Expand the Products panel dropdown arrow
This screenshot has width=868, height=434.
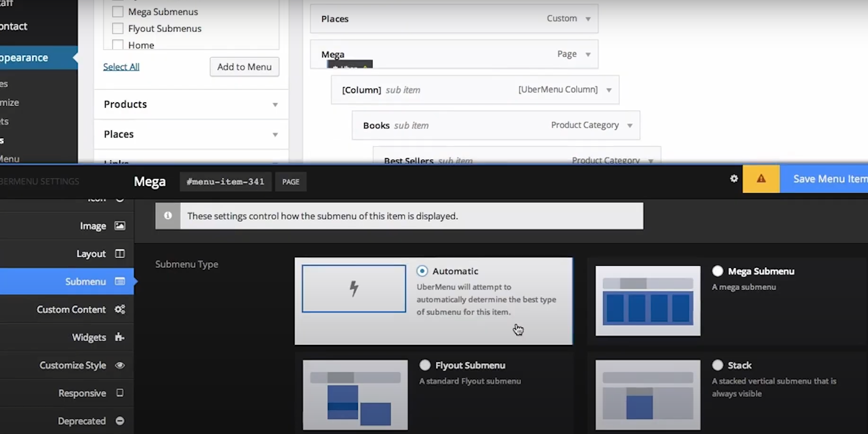(275, 105)
